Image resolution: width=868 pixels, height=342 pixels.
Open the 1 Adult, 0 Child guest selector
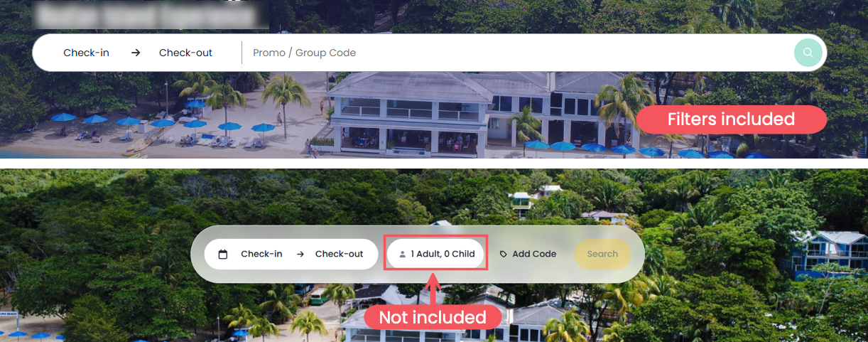click(435, 254)
